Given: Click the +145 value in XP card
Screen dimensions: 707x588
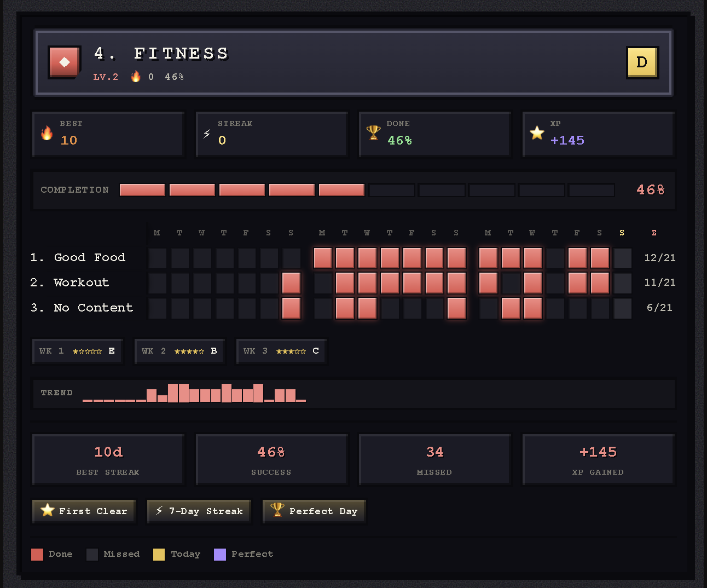Looking at the screenshot, I should click(567, 140).
